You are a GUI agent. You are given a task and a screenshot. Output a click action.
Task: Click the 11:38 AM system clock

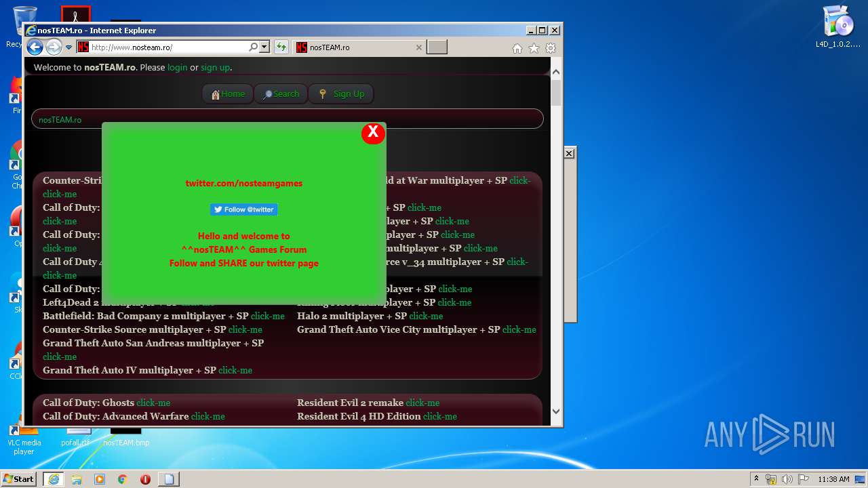click(x=833, y=479)
